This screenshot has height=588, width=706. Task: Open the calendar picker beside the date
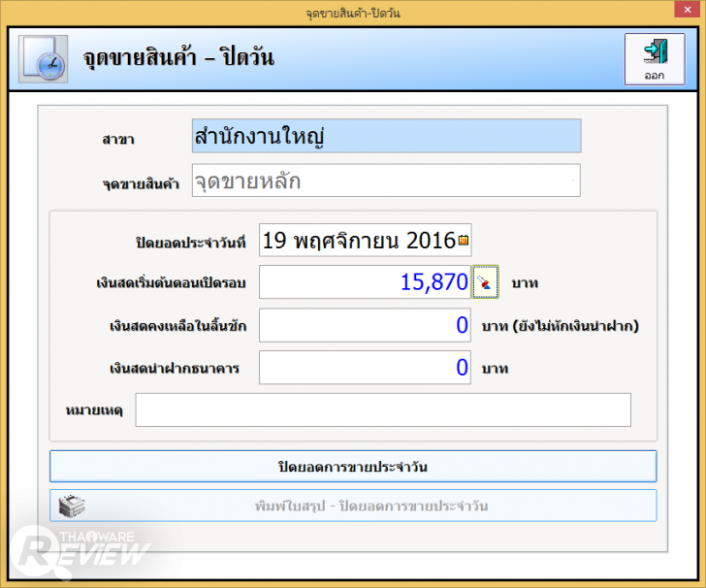pyautogui.click(x=464, y=241)
